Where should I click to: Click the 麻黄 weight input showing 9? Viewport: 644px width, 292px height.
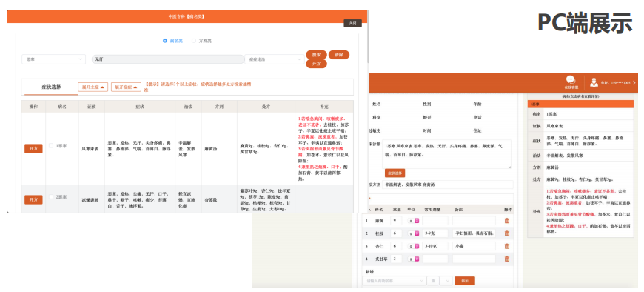click(x=396, y=221)
